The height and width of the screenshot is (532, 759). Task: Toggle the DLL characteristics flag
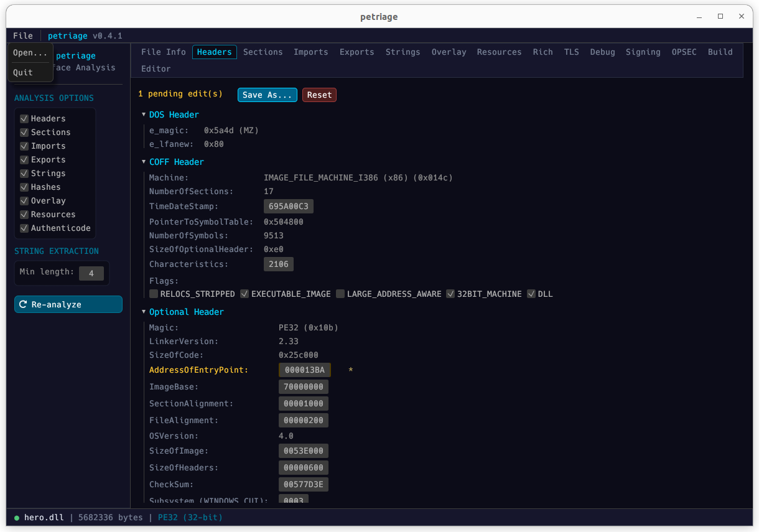(x=531, y=293)
